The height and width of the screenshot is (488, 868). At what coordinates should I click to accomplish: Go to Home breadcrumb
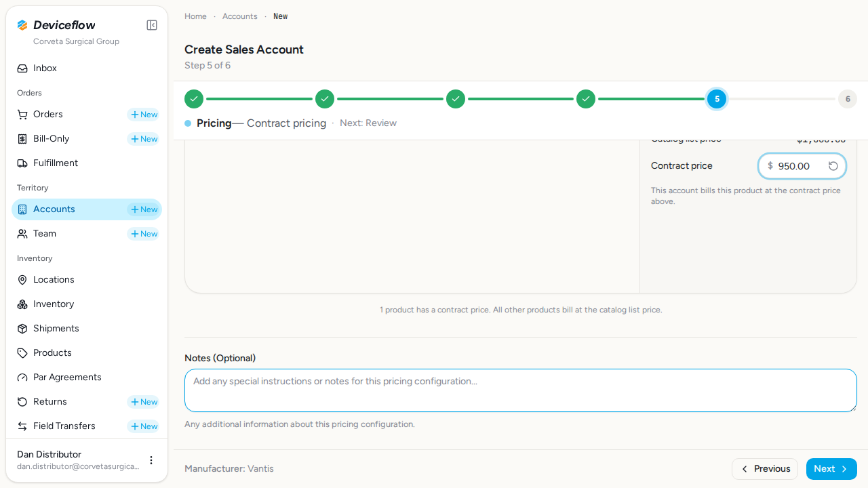(195, 16)
